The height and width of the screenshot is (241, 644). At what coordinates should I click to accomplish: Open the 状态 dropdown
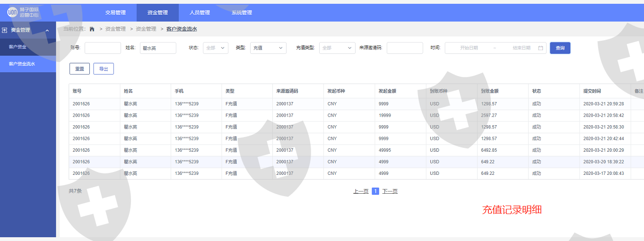(216, 48)
